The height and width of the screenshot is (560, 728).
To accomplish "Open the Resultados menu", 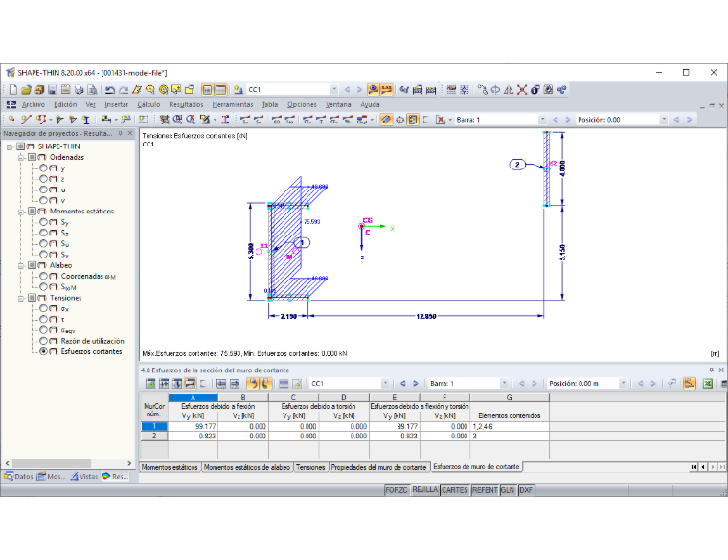I will pyautogui.click(x=186, y=105).
